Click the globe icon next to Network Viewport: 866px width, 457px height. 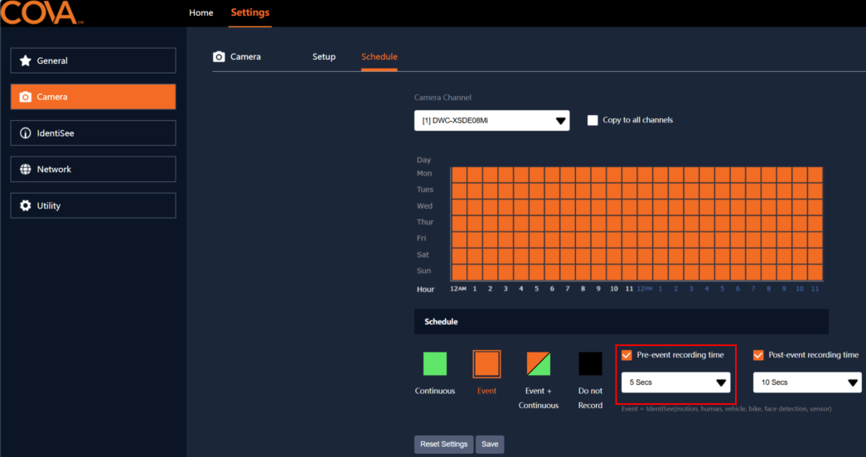pyautogui.click(x=25, y=169)
